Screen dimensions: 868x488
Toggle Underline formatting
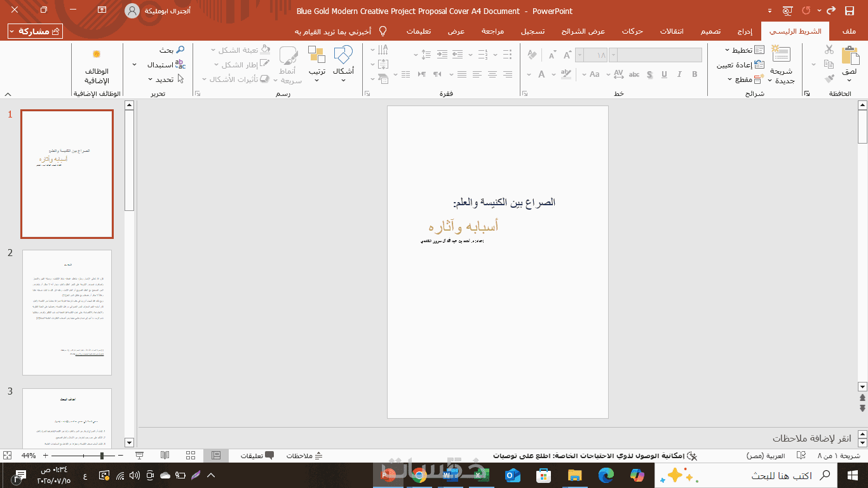coord(664,74)
